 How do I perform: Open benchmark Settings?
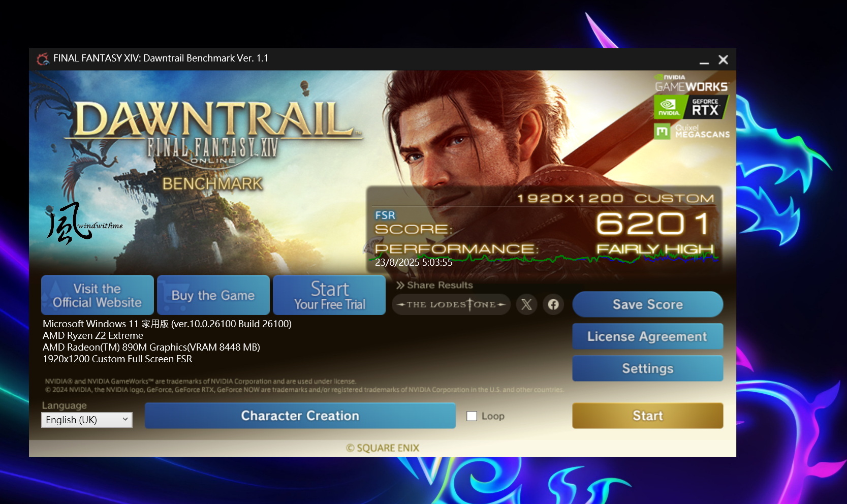(648, 368)
